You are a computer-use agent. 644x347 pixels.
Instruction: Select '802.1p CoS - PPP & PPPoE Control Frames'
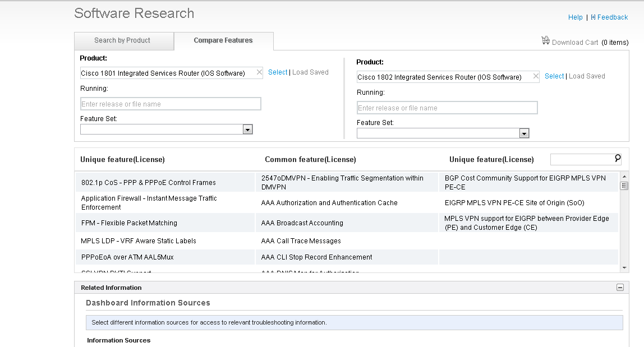point(148,183)
